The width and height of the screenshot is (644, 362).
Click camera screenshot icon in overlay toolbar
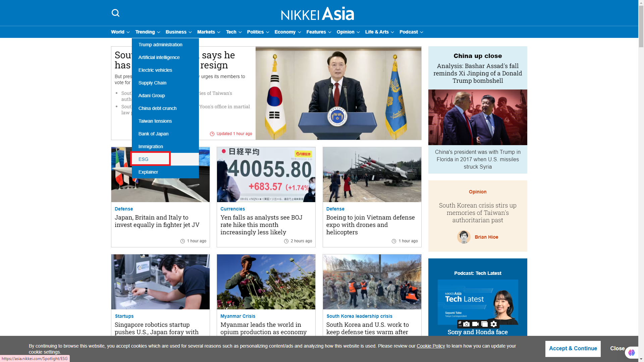467,324
